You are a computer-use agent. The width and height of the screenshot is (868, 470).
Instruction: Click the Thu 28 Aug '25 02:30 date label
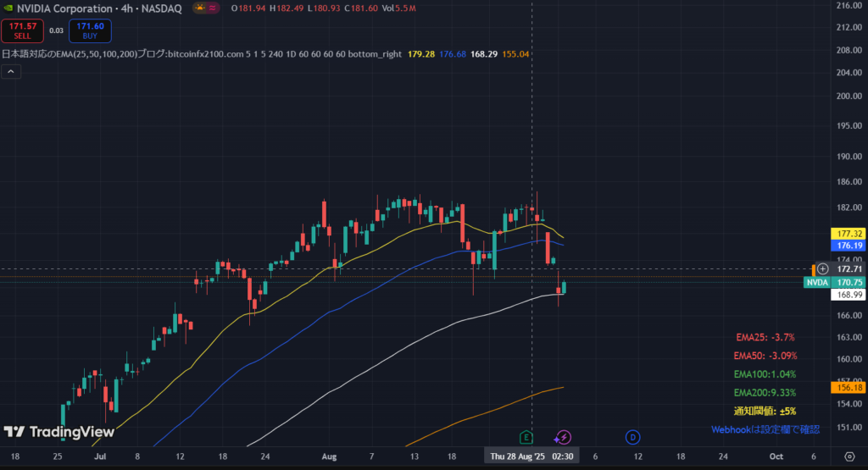[x=531, y=456]
